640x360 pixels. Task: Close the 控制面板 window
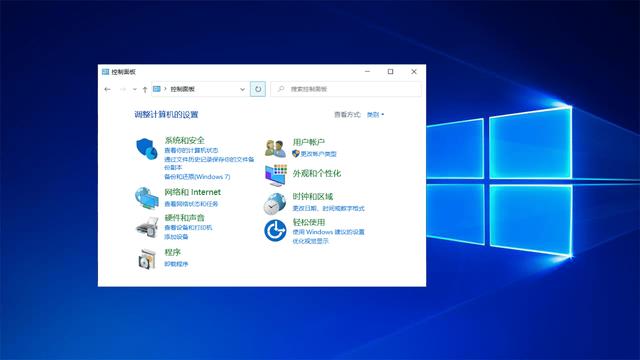point(414,71)
